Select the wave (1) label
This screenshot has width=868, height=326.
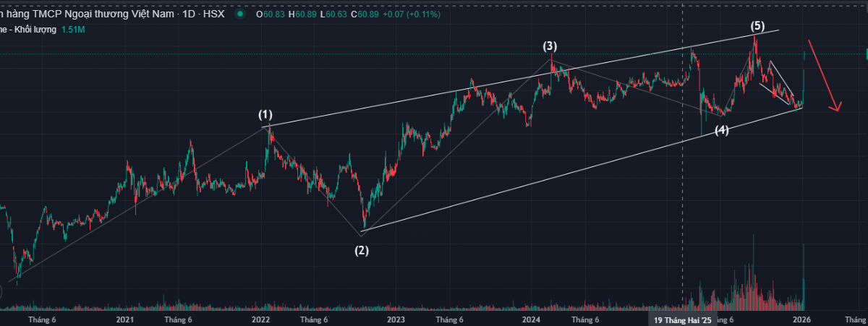(265, 114)
